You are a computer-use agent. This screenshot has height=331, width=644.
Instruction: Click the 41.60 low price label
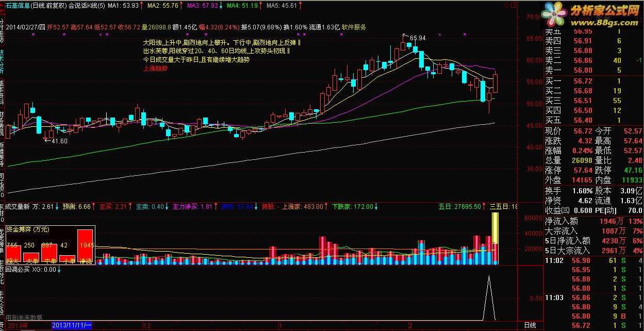point(60,140)
